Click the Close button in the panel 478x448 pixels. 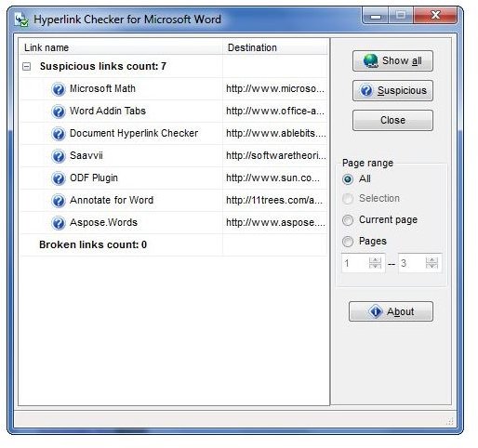392,120
